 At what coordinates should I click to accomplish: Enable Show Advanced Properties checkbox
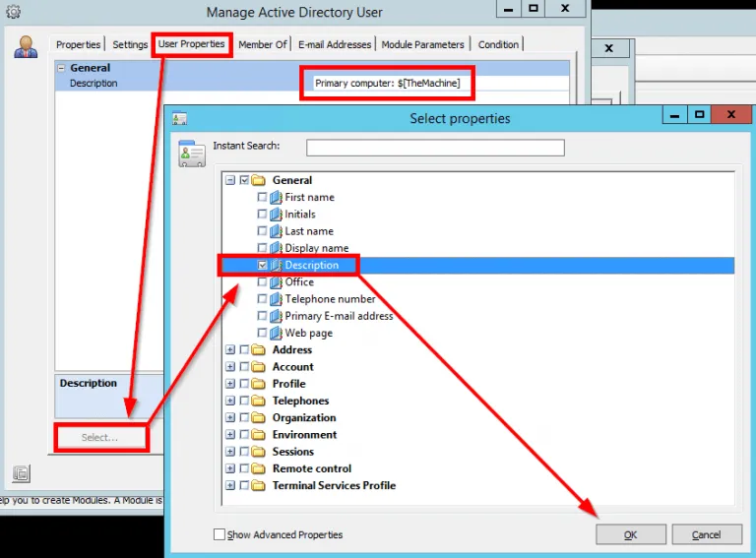point(220,534)
